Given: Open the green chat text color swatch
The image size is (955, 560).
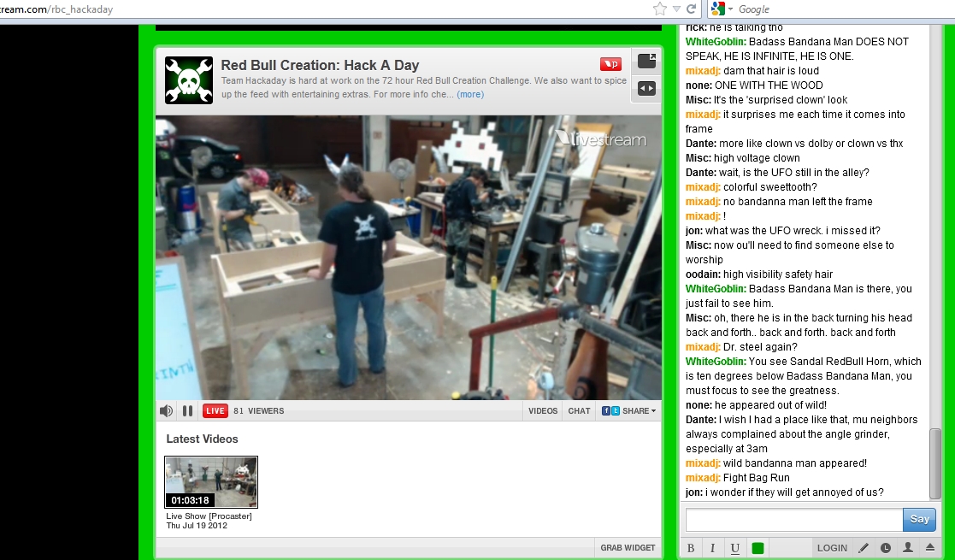Looking at the screenshot, I should click(758, 548).
